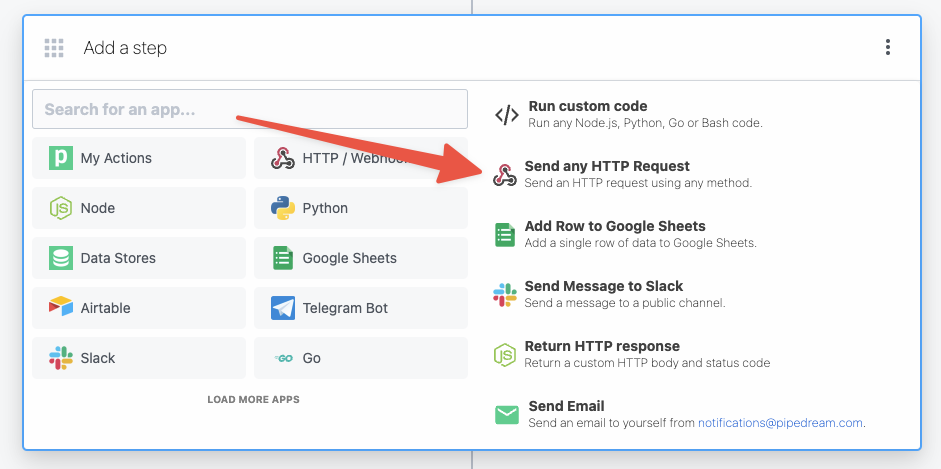Screen dimensions: 941x469
Task: Click LOAD MORE APPS
Action: 253,399
